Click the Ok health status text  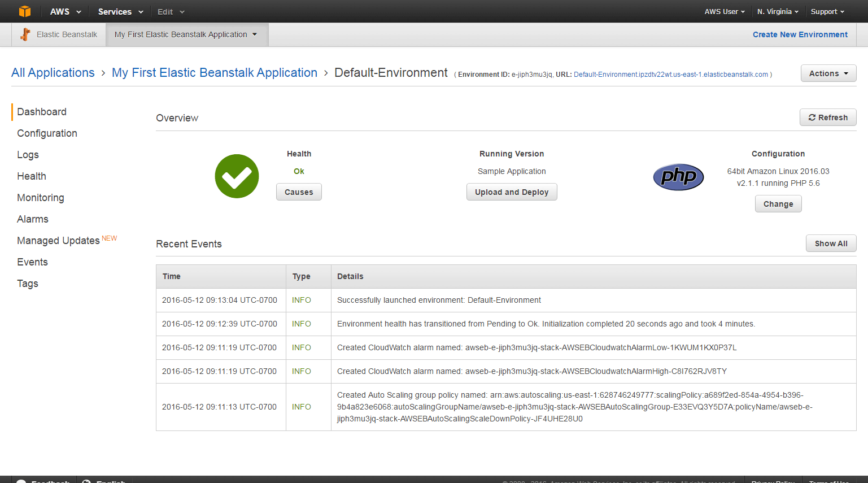pos(299,171)
